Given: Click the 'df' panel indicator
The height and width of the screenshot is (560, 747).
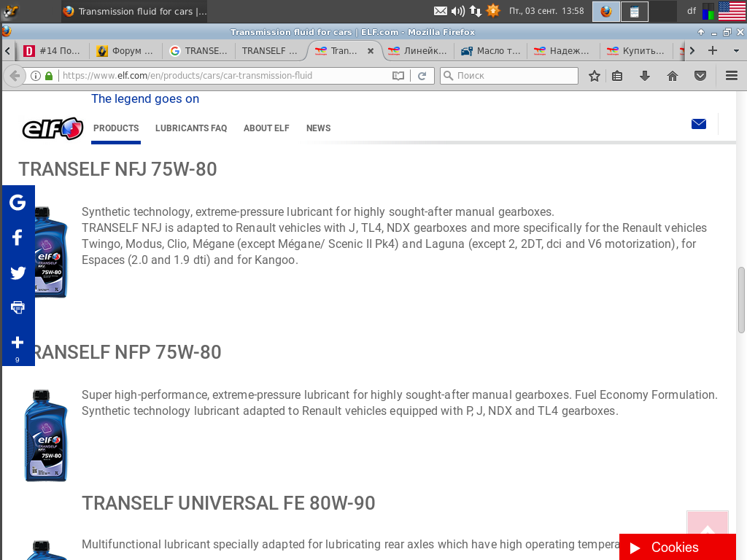Looking at the screenshot, I should pos(692,10).
